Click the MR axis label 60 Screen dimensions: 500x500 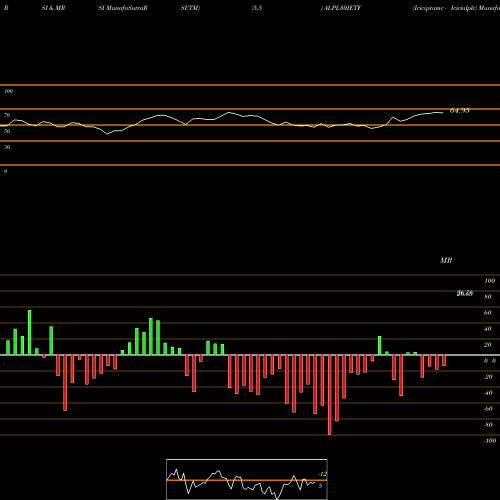point(487,313)
